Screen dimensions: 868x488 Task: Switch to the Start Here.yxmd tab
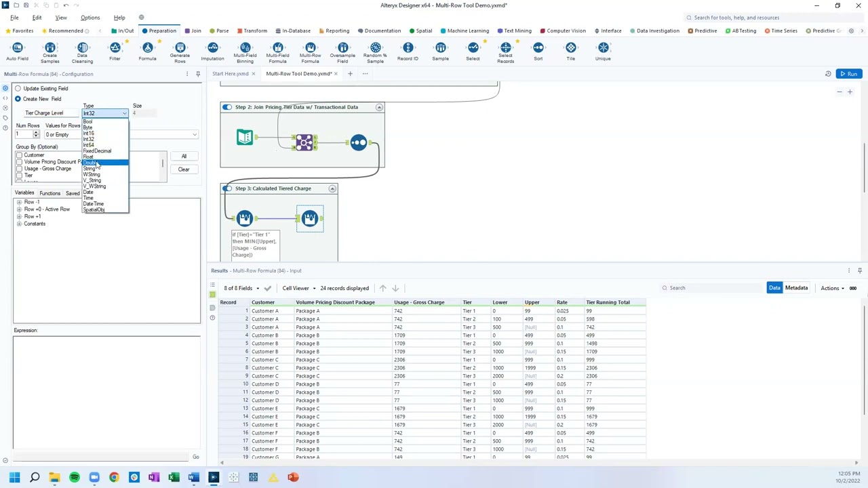coord(231,74)
